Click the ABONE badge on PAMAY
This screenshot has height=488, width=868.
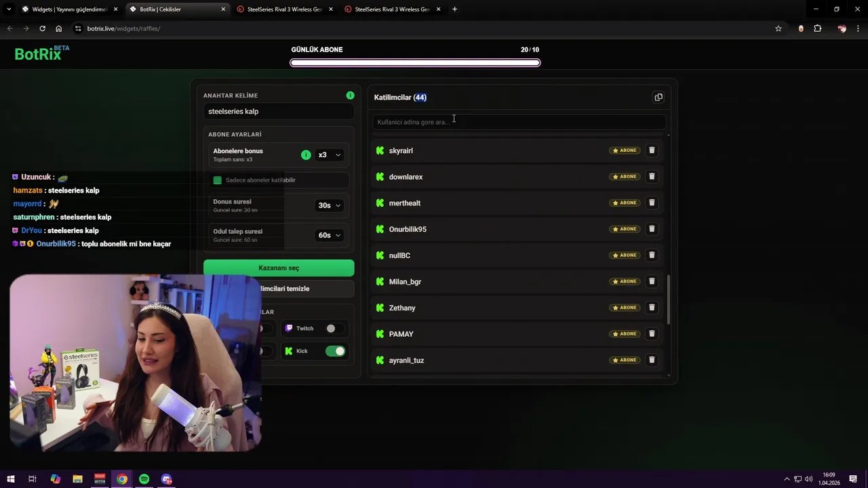[x=625, y=333]
